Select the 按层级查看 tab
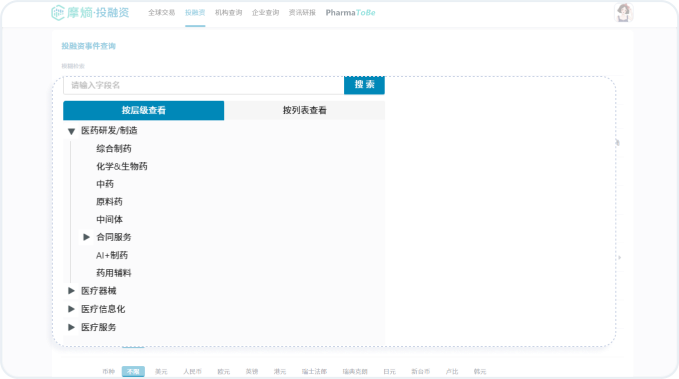The width and height of the screenshot is (679, 379). pyautogui.click(x=144, y=110)
